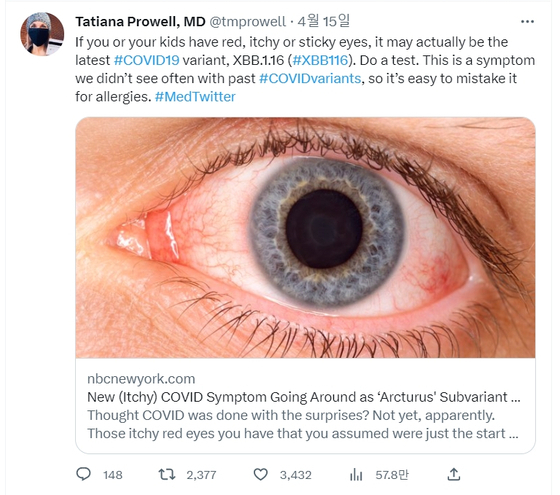The image size is (560, 495).
Task: Open the three-dot more options menu
Action: (x=527, y=22)
